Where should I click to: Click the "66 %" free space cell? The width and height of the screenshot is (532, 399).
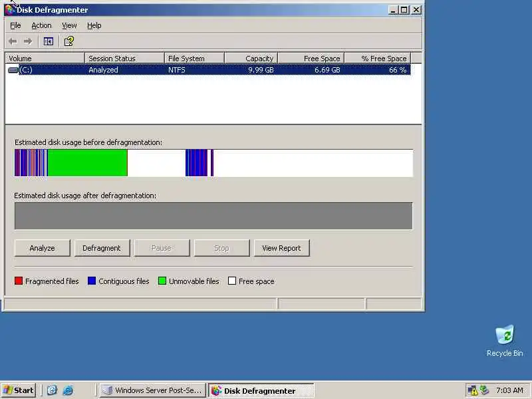(398, 70)
